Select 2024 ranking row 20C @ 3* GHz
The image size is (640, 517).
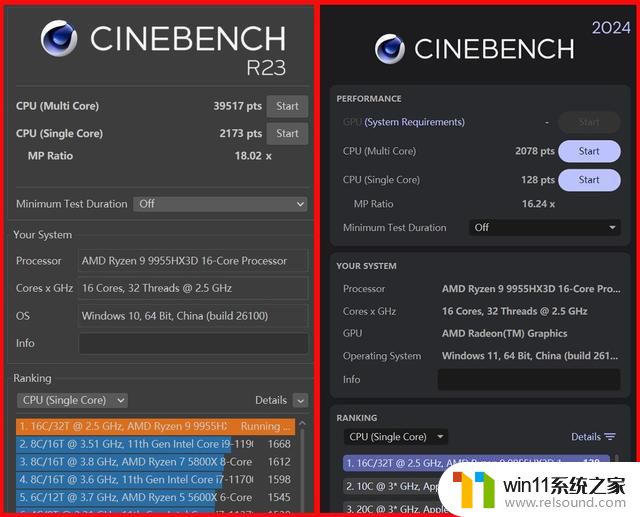click(x=394, y=509)
